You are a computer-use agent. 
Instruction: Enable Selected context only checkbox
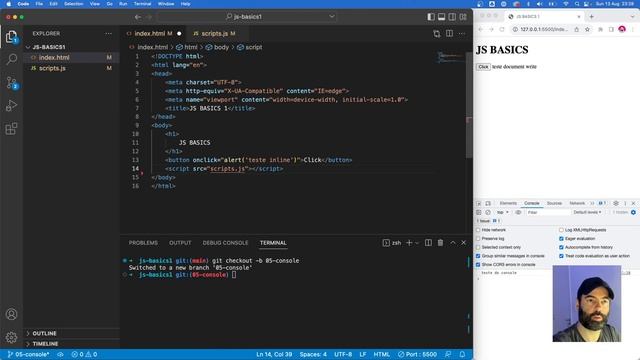478,247
